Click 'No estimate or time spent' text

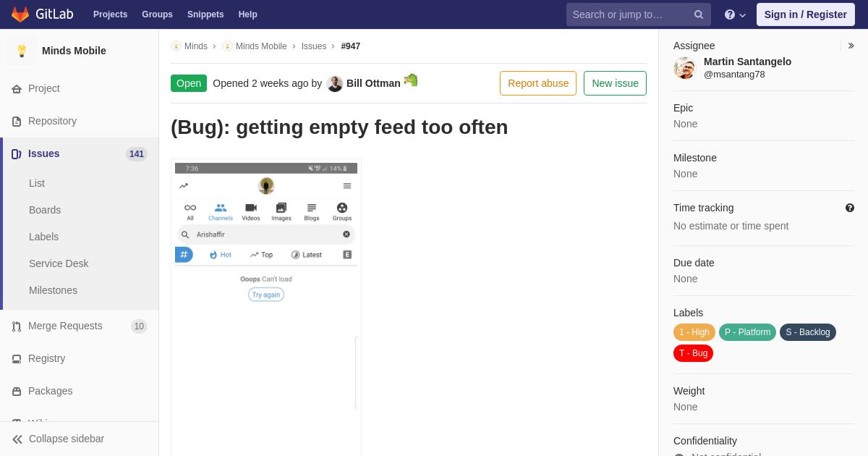tap(731, 226)
